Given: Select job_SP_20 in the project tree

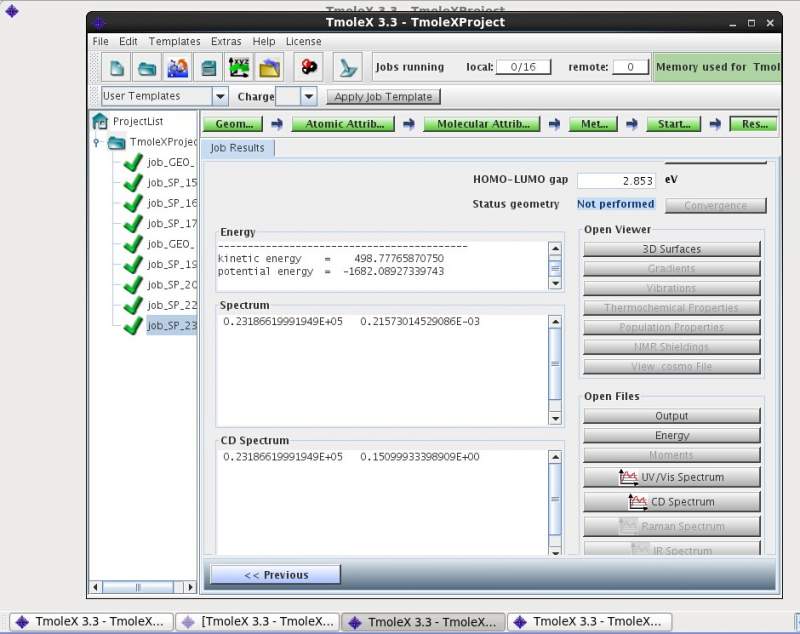Looking at the screenshot, I should tap(171, 285).
